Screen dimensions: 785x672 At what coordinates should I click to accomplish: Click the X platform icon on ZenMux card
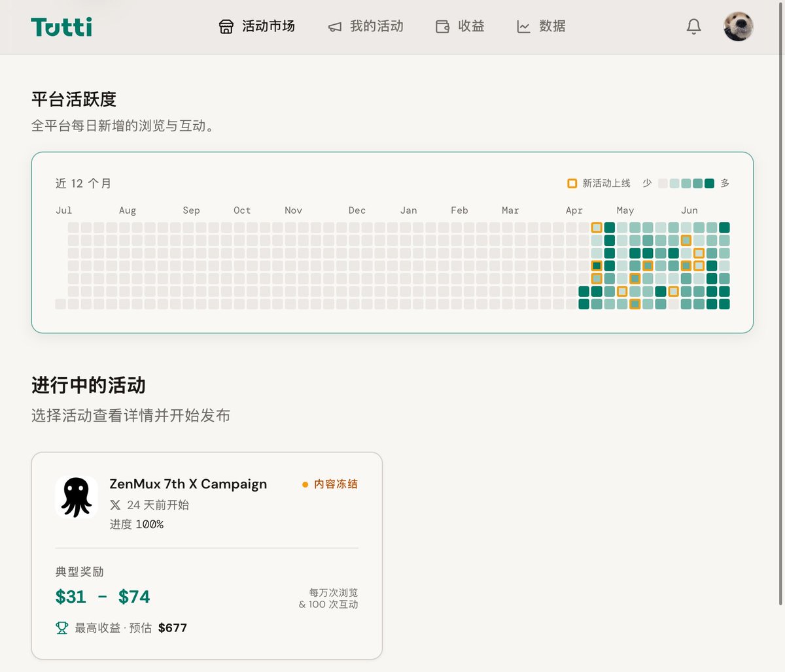[115, 505]
